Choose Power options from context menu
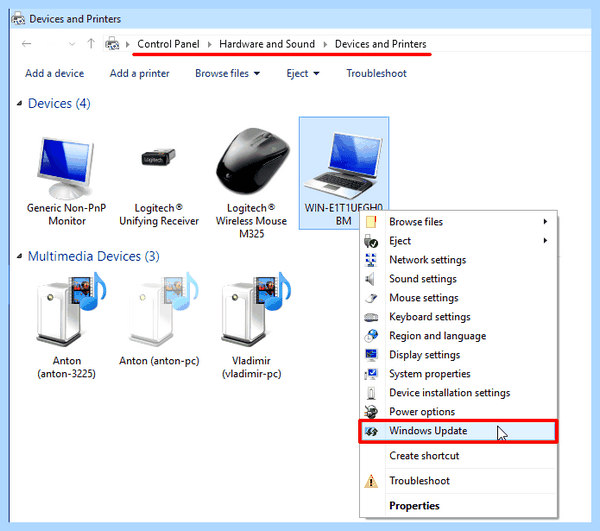 coord(458,412)
